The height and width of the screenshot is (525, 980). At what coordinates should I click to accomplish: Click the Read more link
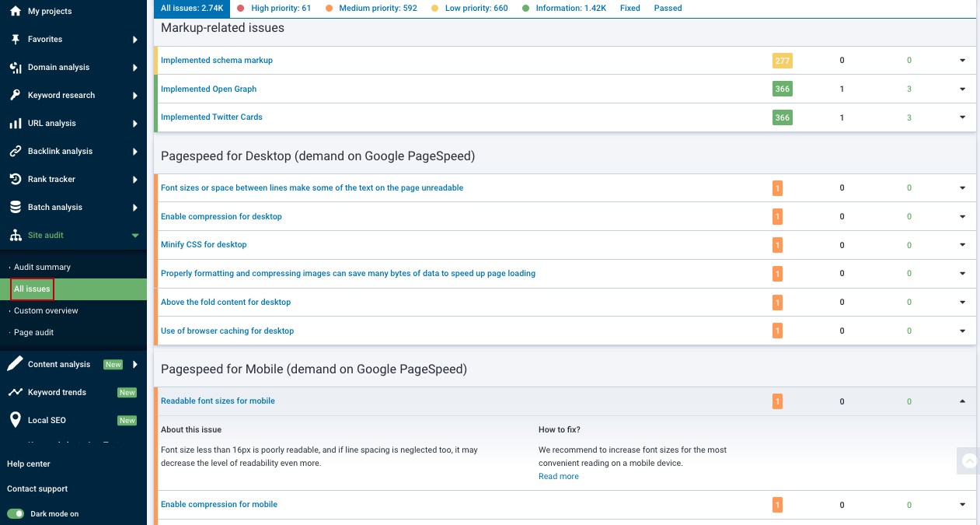(558, 475)
